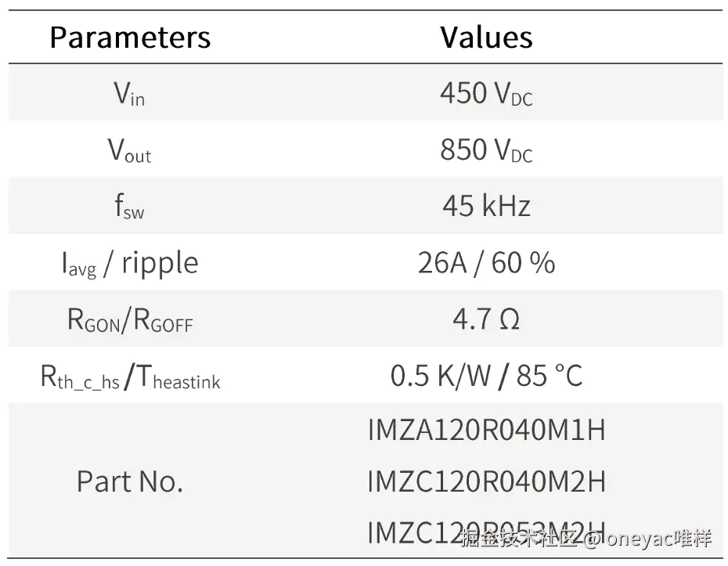Image resolution: width=728 pixels, height=566 pixels.
Task: Click the 450 VDC value
Action: coord(486,94)
